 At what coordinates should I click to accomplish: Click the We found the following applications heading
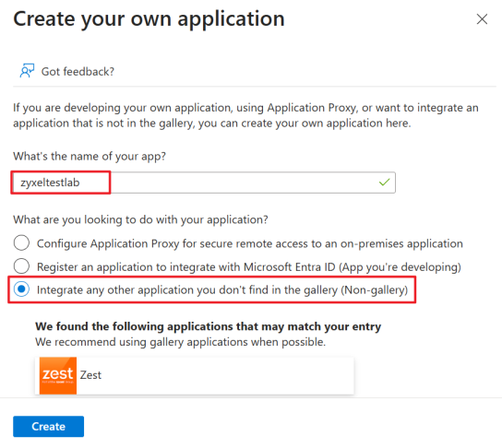pos(209,326)
